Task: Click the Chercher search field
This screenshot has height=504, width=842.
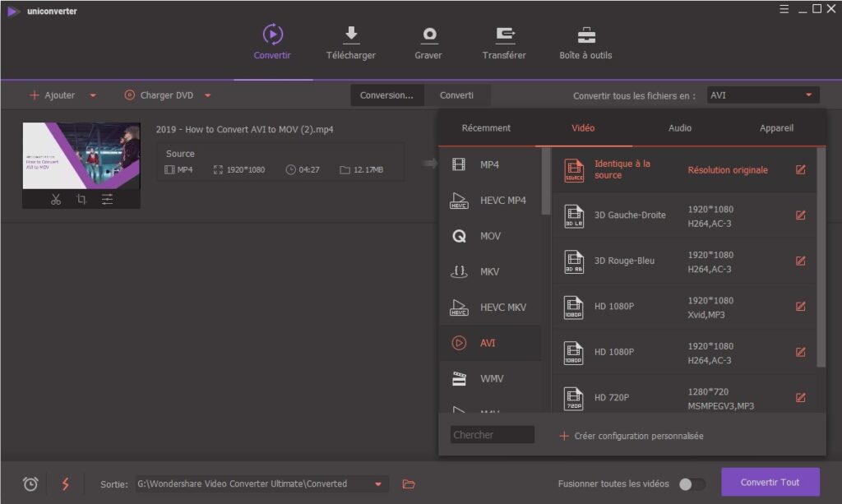Action: pyautogui.click(x=492, y=435)
